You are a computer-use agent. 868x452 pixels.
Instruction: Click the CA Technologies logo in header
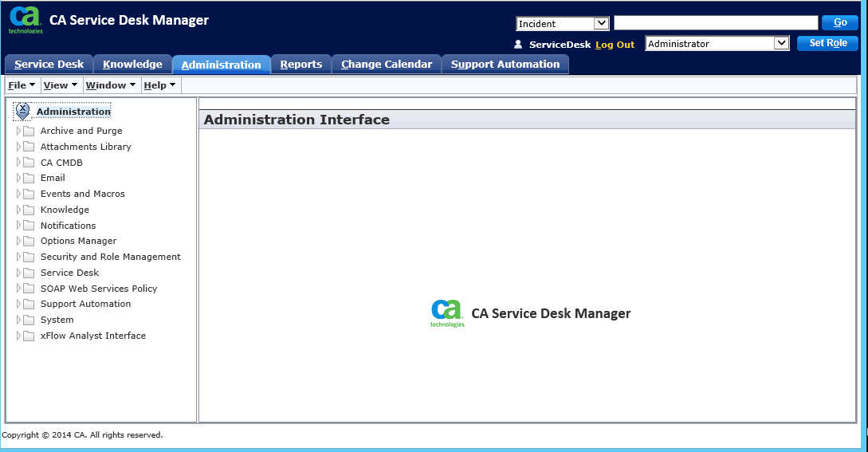tap(25, 20)
